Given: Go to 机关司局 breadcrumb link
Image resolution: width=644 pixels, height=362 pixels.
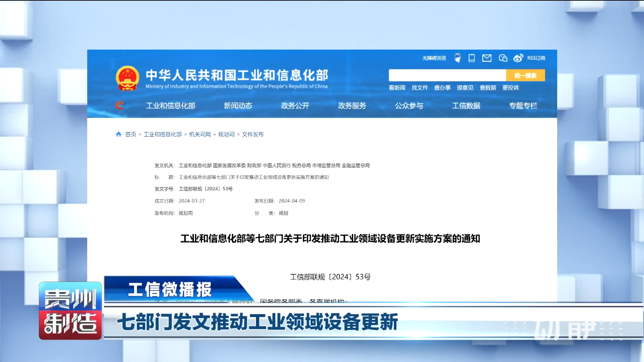Looking at the screenshot, I should (200, 134).
